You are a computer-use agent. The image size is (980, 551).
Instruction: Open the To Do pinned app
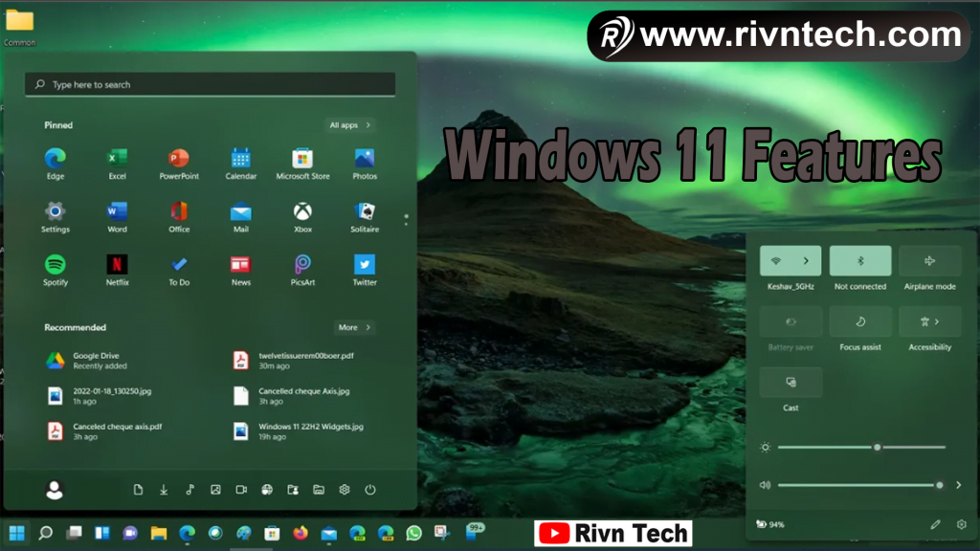[179, 270]
